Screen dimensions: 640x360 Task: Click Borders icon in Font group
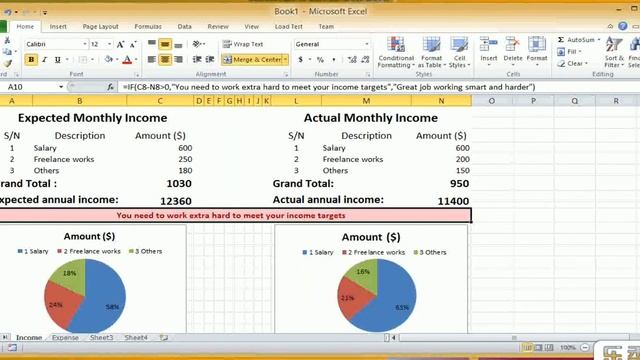pyautogui.click(x=83, y=60)
